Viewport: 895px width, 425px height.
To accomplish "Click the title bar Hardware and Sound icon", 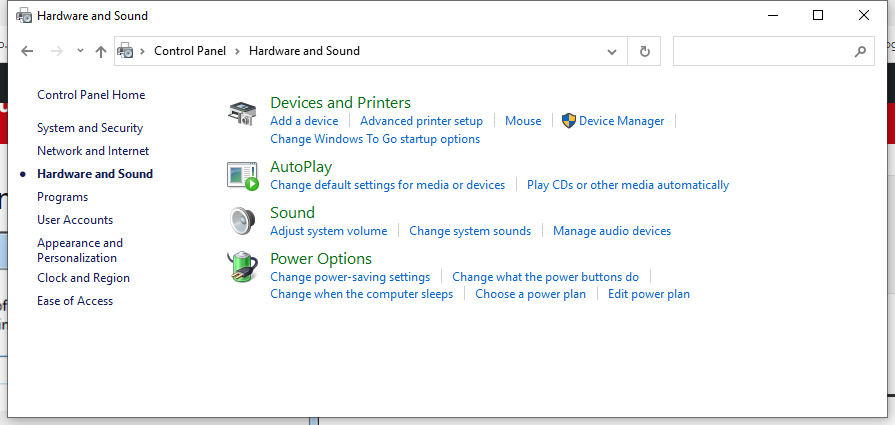I will pos(24,15).
